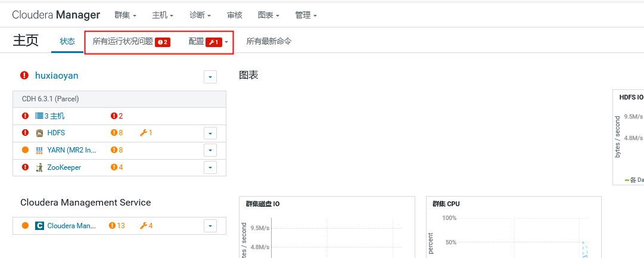Click the YARN orange status circle
The image size is (644, 258).
tap(26, 150)
